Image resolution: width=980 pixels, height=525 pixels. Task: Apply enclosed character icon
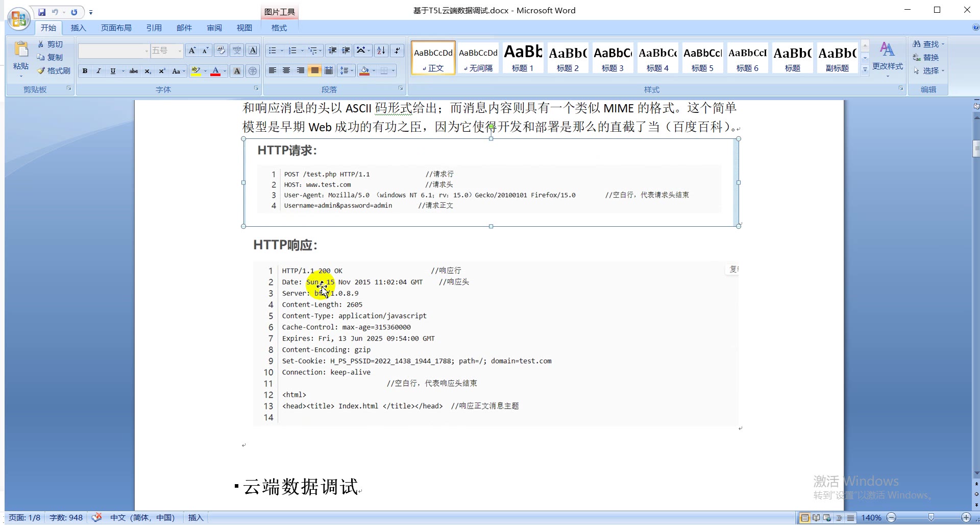[x=253, y=71]
